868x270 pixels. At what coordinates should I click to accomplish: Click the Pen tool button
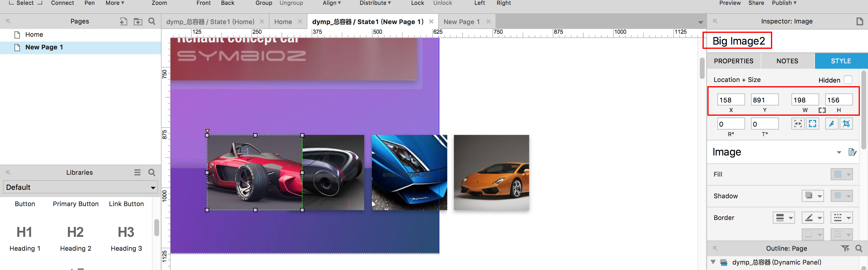(89, 3)
